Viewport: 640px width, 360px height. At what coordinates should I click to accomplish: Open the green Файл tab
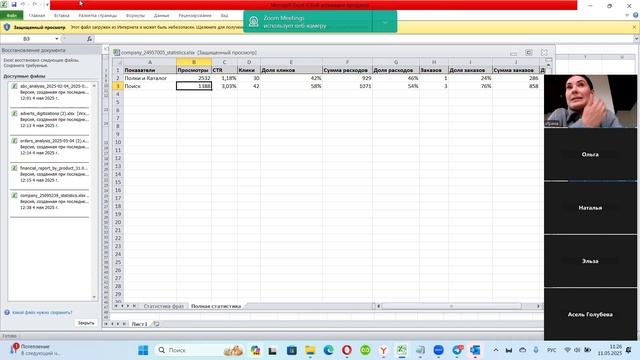tap(11, 16)
